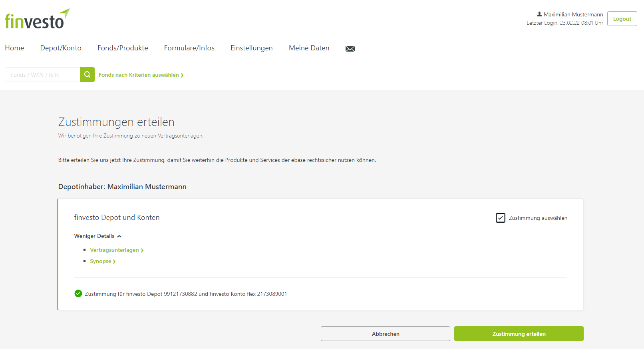The height and width of the screenshot is (349, 644).
Task: Click Abbrechen button
Action: 386,334
